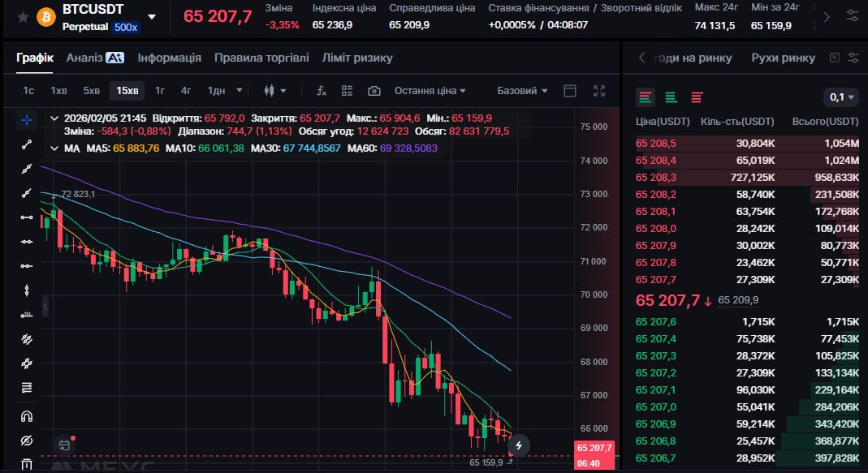
Task: Click the Ліміт ризику link
Action: coord(356,58)
